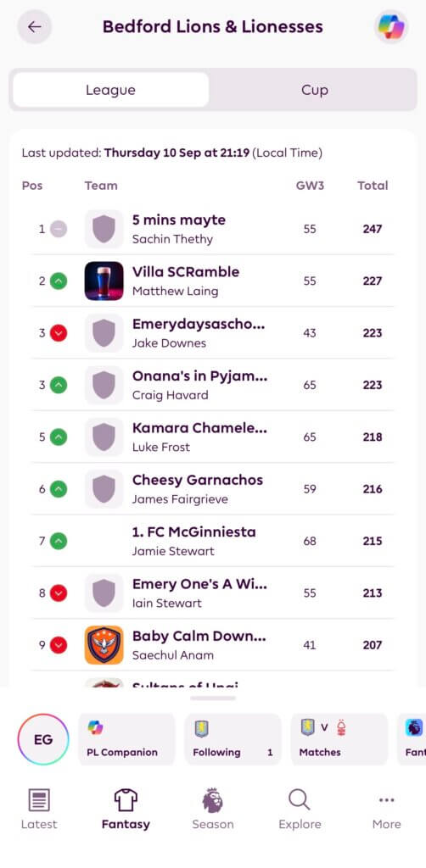Open the Explore magnifier icon
This screenshot has height=868, width=426.
[300, 800]
